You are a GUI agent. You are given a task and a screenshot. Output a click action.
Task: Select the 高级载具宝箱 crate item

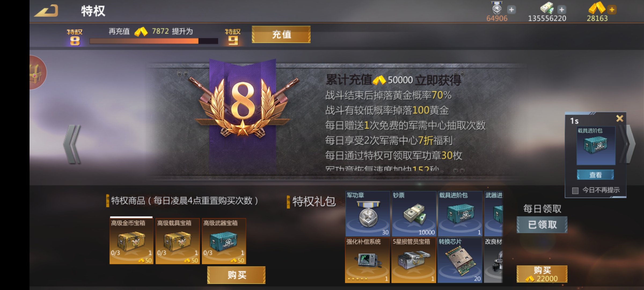click(x=178, y=241)
